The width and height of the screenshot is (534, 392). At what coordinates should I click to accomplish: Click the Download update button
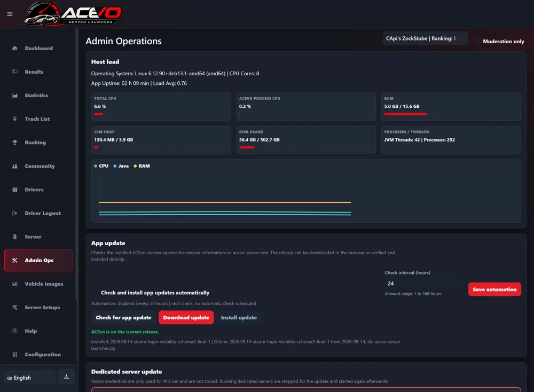pos(186,317)
